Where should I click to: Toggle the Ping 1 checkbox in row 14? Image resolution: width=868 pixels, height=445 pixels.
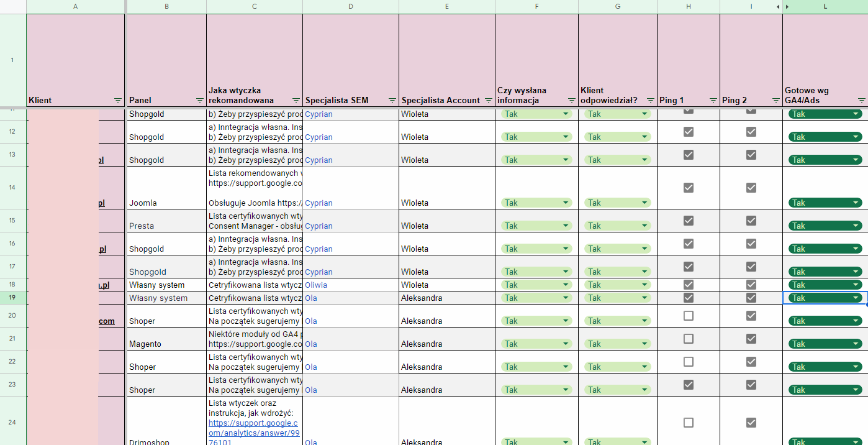[689, 188]
